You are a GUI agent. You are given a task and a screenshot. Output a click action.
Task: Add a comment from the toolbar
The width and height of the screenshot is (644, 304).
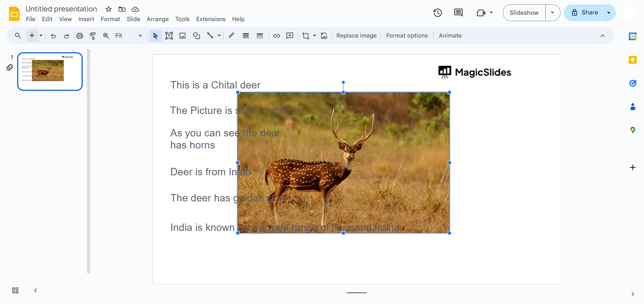tap(290, 36)
